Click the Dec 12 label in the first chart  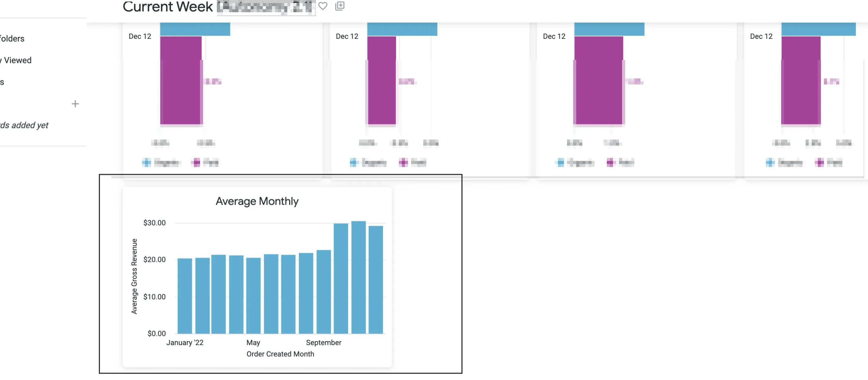[140, 36]
